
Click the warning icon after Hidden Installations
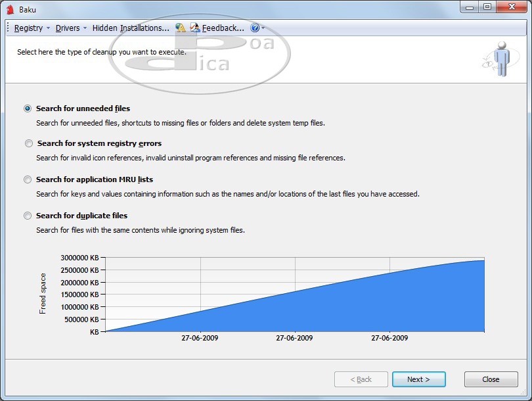click(x=180, y=28)
